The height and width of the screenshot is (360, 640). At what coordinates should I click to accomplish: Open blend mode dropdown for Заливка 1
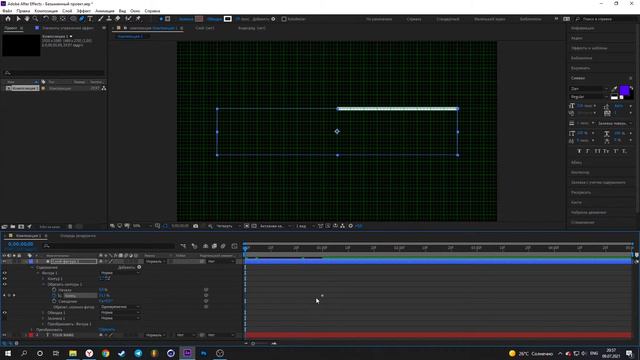120,318
